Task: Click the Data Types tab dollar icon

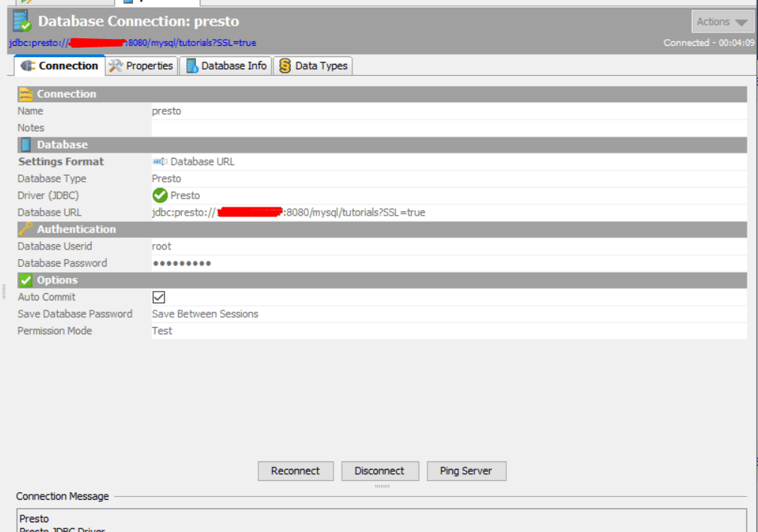Action: [284, 65]
